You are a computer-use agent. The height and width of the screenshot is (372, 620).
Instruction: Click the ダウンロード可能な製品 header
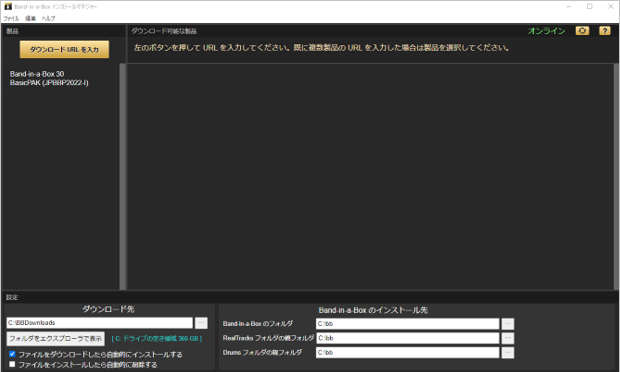pos(164,31)
